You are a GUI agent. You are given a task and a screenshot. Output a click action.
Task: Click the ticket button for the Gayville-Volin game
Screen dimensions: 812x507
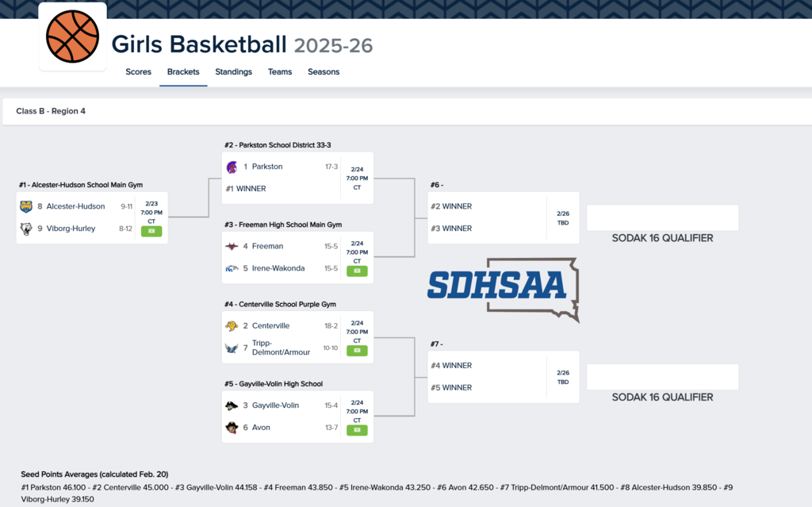point(357,429)
